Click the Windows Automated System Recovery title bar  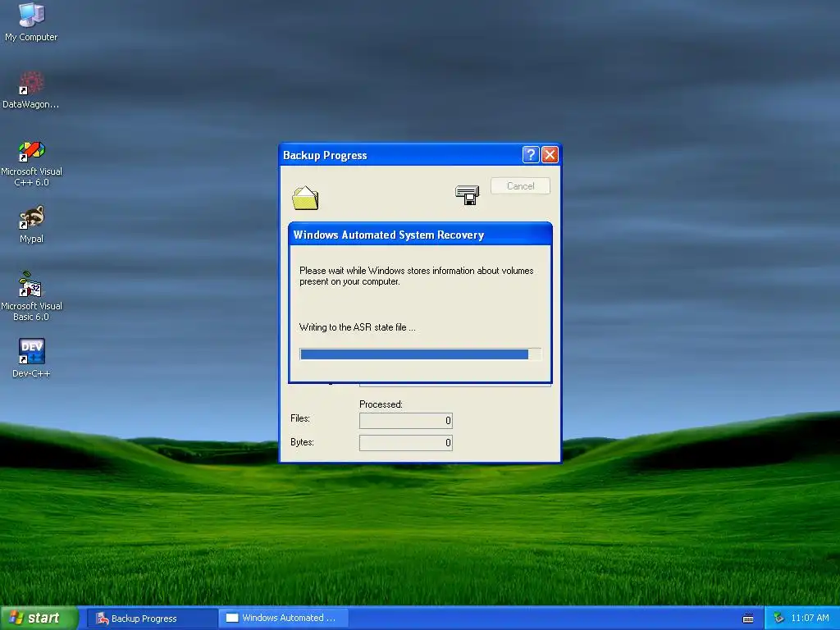tap(420, 235)
